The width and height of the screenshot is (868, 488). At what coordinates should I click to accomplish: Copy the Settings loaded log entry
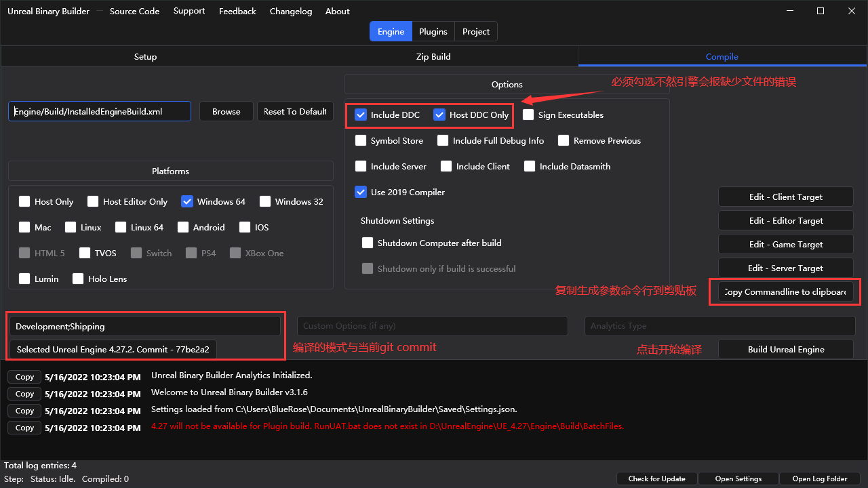pyautogui.click(x=24, y=411)
